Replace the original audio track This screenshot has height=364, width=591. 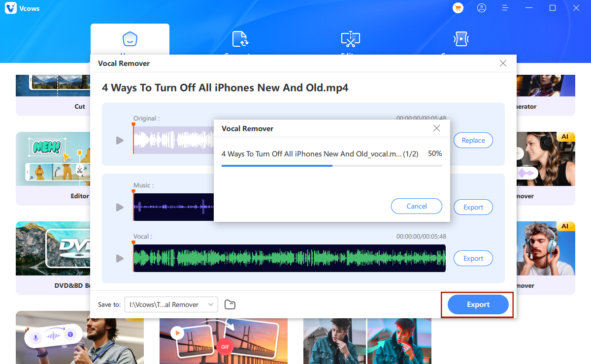pos(473,140)
